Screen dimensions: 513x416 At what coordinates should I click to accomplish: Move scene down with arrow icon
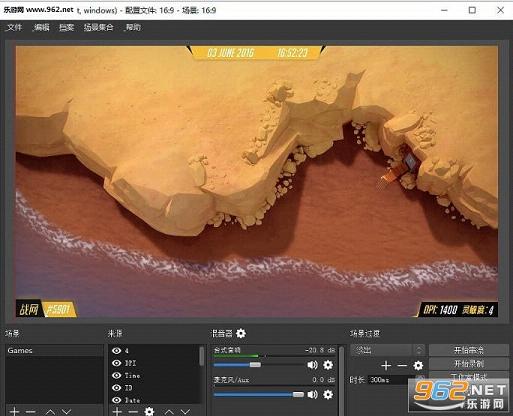click(x=67, y=412)
